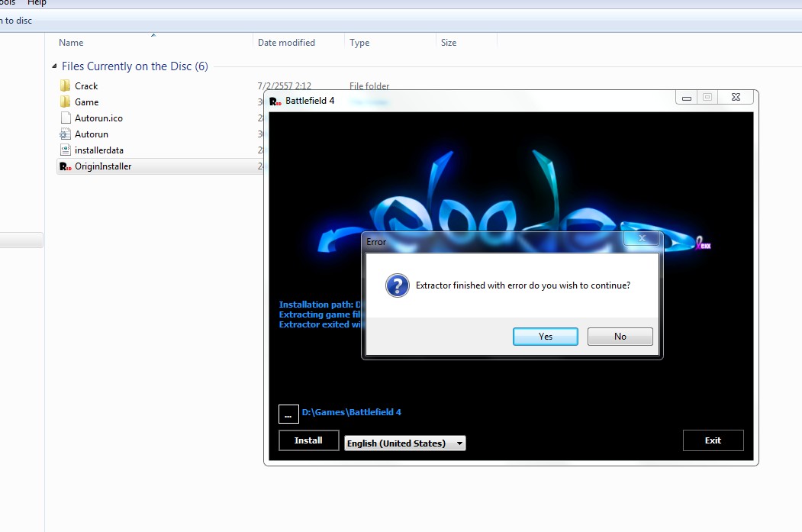This screenshot has width=802, height=532.
Task: Click the Crack folder icon
Action: [65, 86]
